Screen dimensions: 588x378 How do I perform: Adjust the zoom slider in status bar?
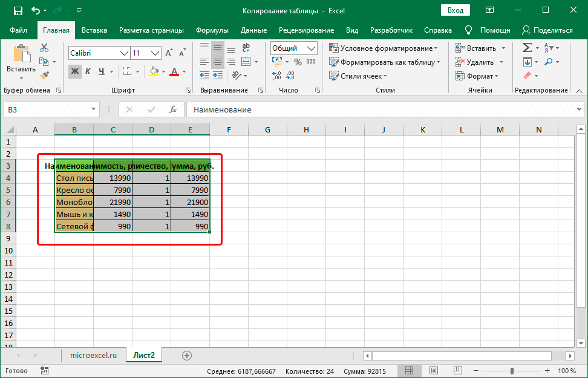click(512, 371)
